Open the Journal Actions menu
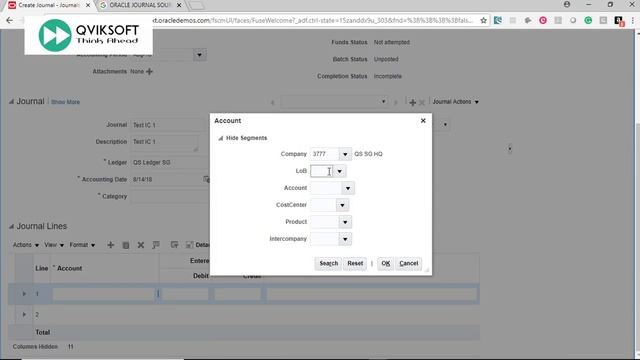Screen dimensions: 640x360 (x=455, y=102)
